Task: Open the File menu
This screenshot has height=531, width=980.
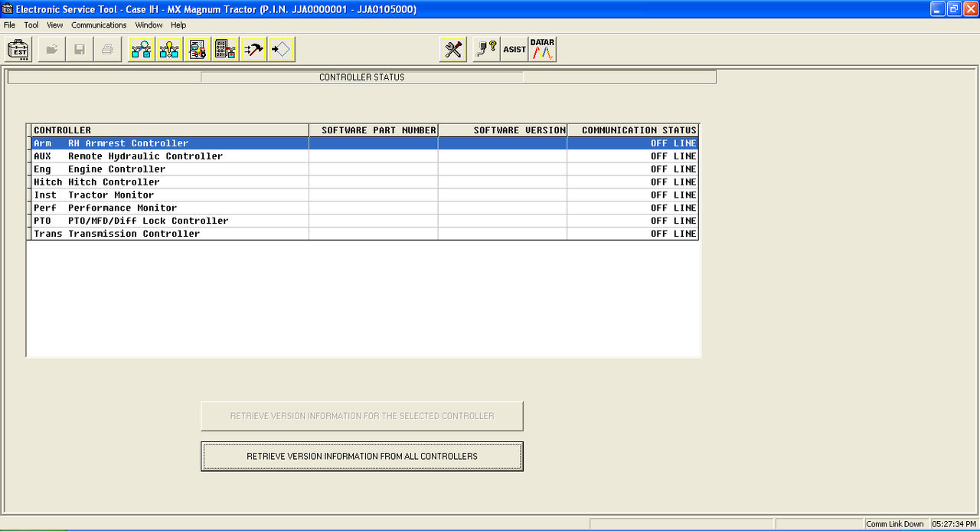Action: tap(9, 25)
